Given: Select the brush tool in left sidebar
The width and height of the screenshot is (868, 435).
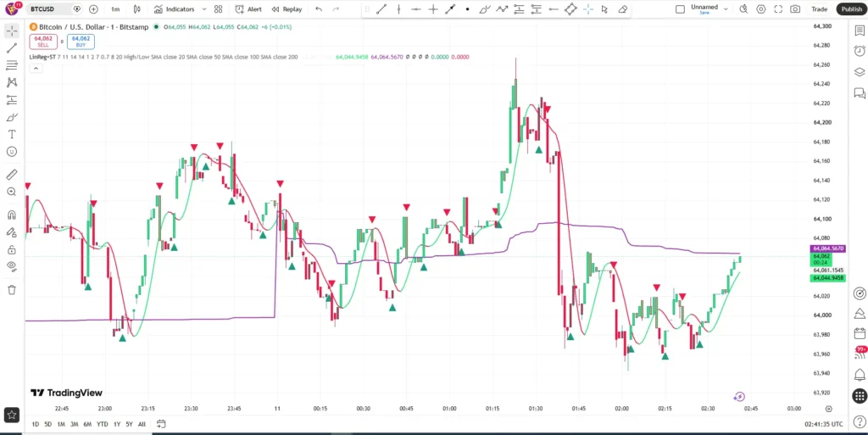Looking at the screenshot, I should coord(12,117).
